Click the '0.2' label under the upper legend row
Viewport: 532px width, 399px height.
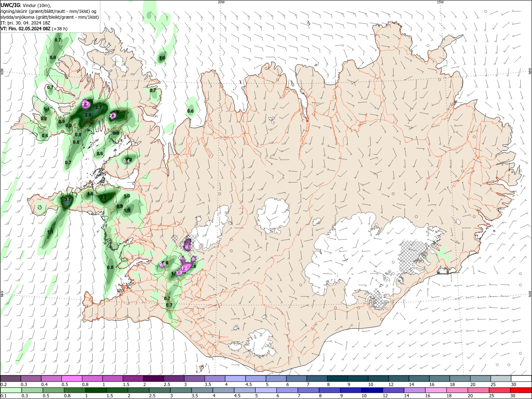coord(4,384)
